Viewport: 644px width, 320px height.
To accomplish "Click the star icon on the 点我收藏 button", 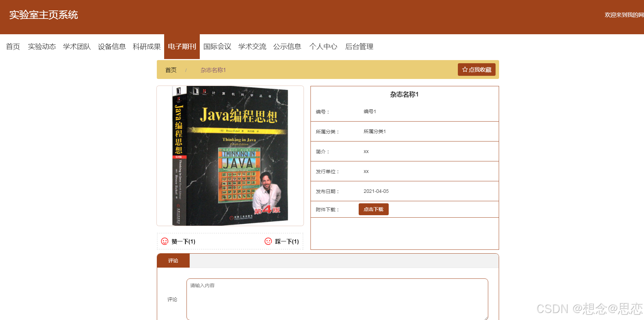I will [x=465, y=70].
